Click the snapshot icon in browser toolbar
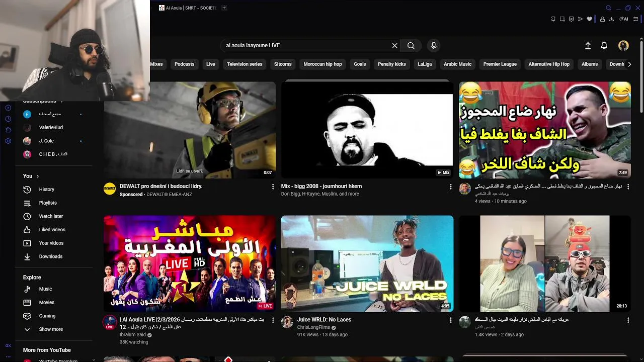Screen dimensions: 644x362 click(x=562, y=19)
